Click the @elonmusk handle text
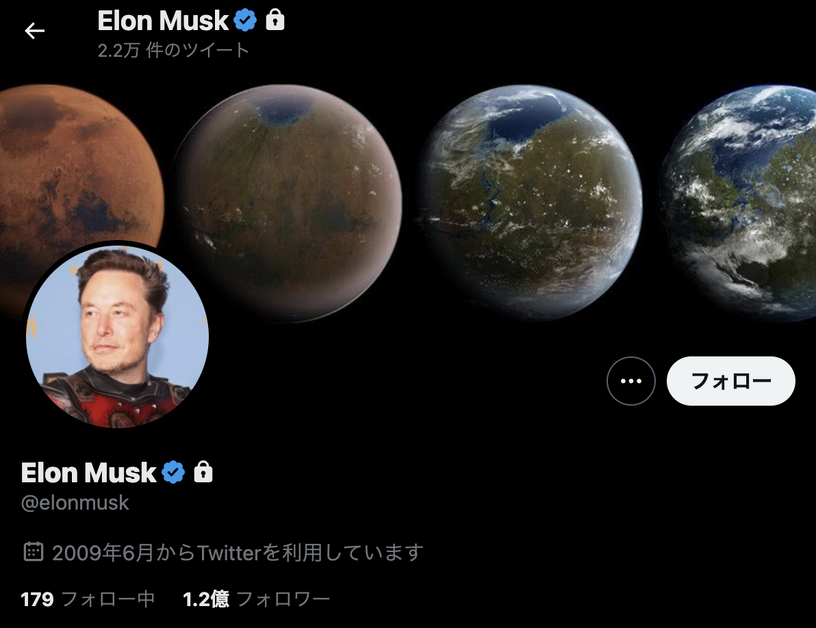Image resolution: width=816 pixels, height=628 pixels. point(75,503)
